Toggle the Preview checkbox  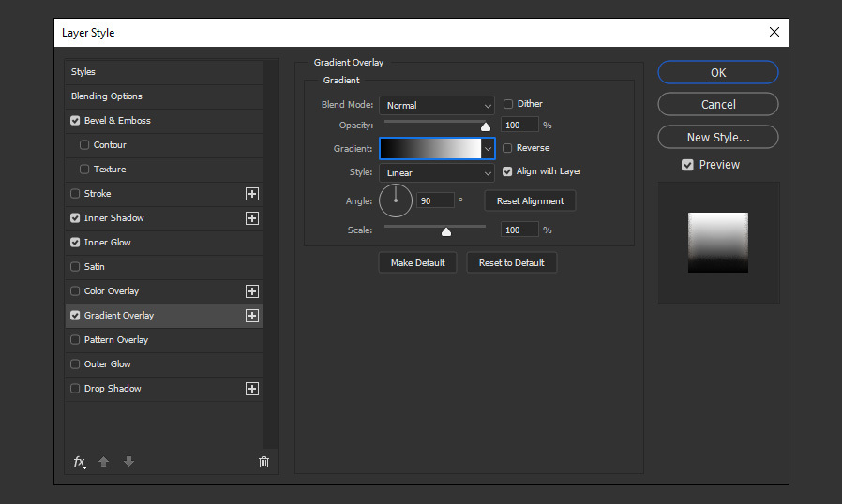click(x=687, y=165)
